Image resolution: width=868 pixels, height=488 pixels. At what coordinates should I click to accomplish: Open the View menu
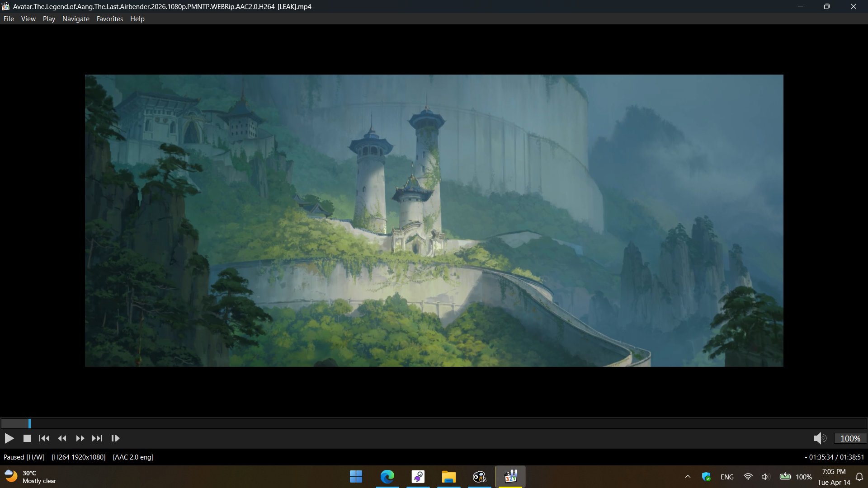(x=28, y=19)
